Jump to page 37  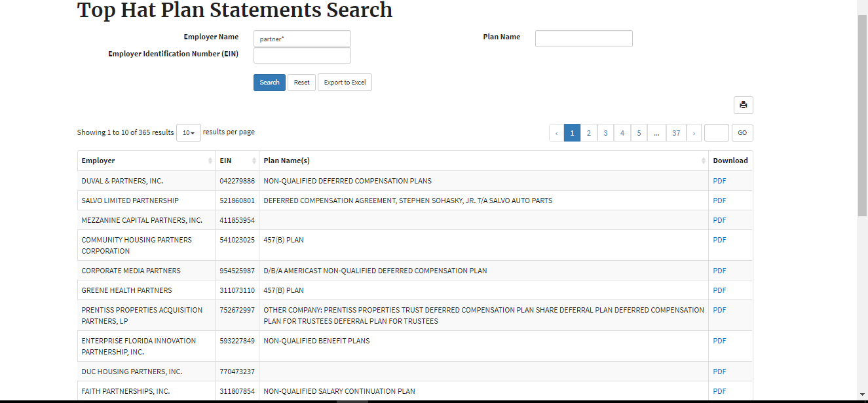coord(675,133)
